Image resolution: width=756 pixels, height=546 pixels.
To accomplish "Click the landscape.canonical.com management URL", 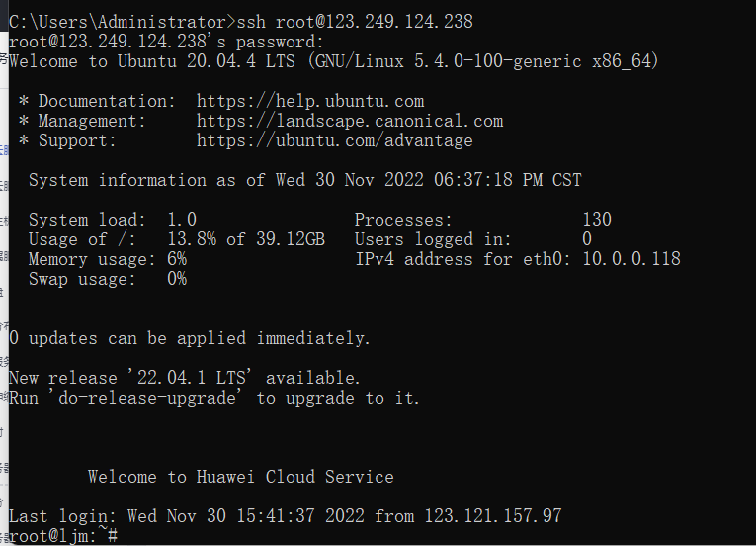I will pos(350,121).
